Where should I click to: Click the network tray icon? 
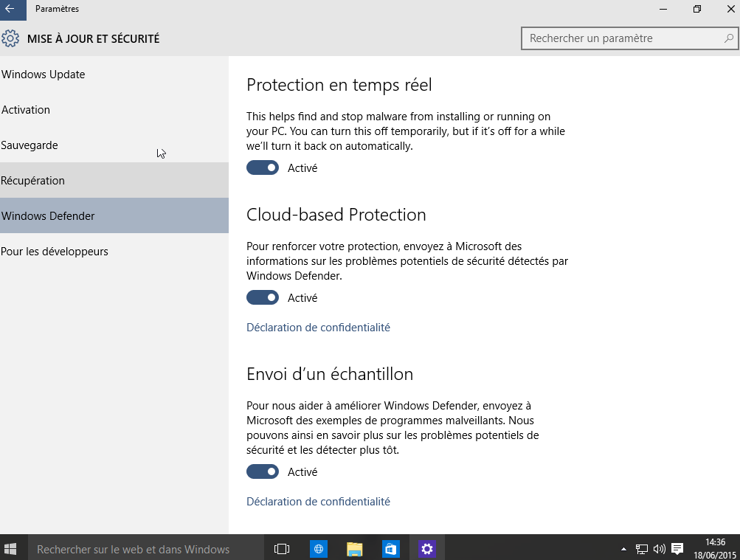tap(641, 549)
